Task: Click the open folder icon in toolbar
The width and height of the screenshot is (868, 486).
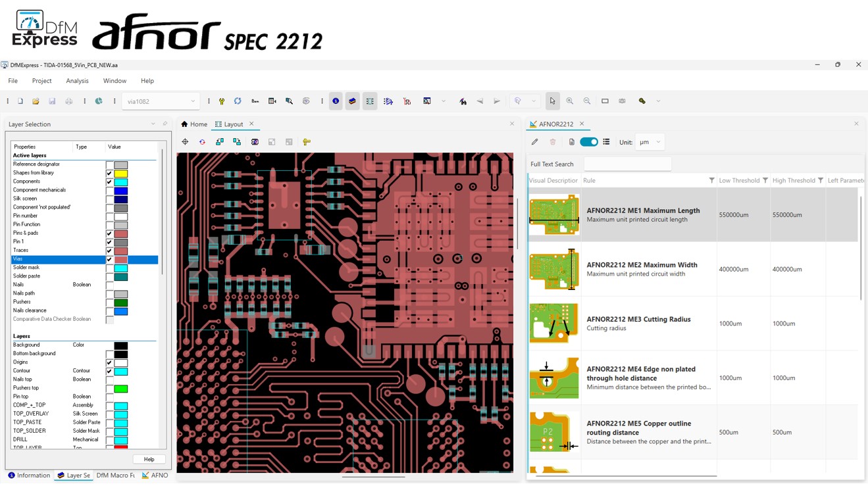Action: [36, 101]
